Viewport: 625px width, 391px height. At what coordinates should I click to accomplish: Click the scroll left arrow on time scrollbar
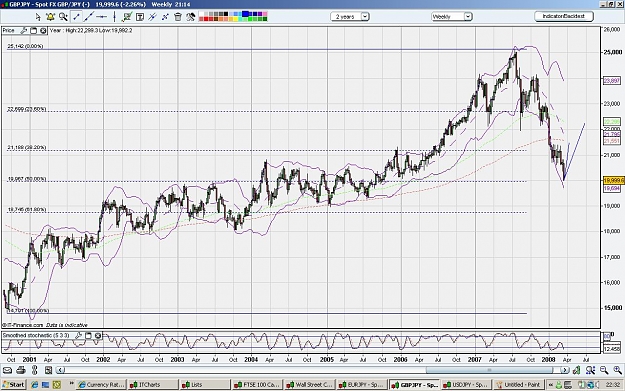(x=60, y=370)
